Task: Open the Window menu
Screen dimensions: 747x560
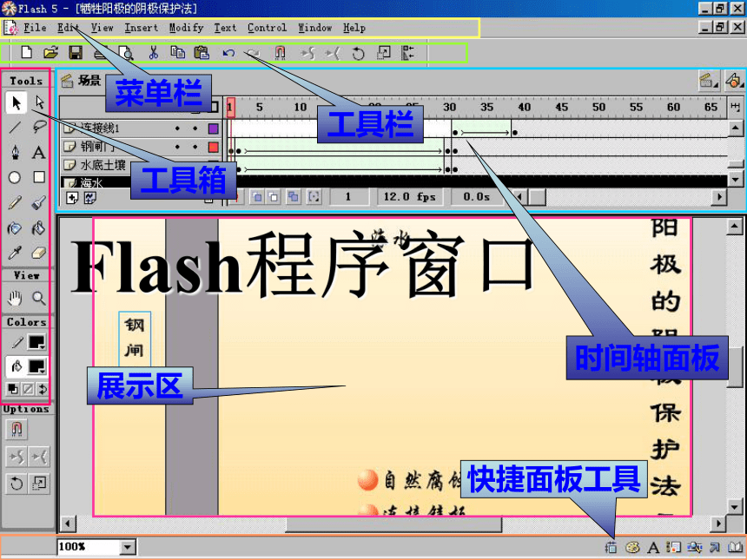Action: [315, 28]
